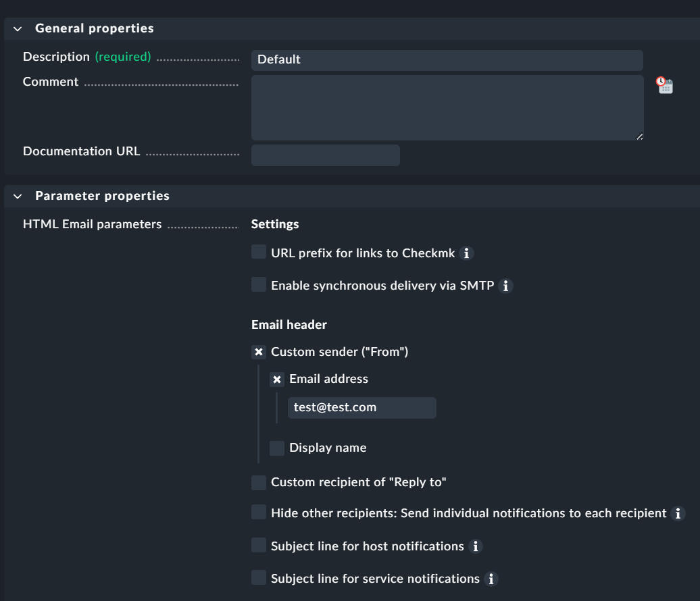Show info for synchronous SMTP delivery
The width and height of the screenshot is (700, 601).
point(505,286)
